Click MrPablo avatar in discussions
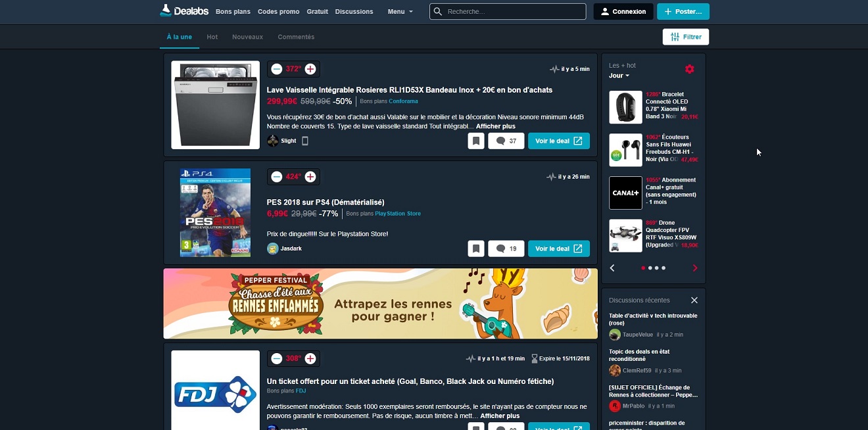868x430 pixels. click(615, 406)
